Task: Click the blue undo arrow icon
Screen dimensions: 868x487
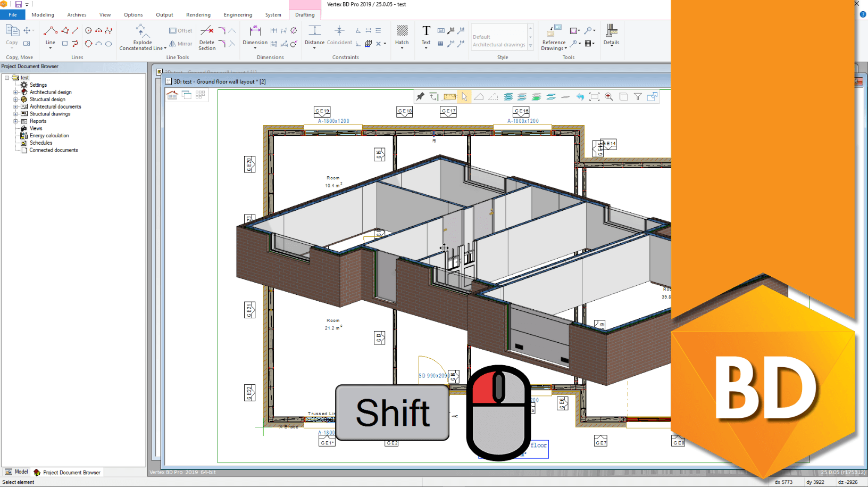Action: (580, 96)
